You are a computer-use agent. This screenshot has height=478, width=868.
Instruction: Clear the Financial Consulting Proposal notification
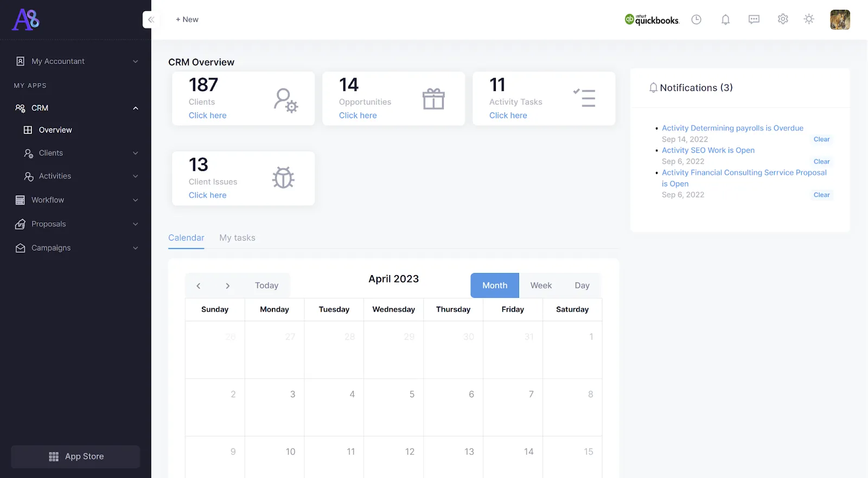click(x=822, y=195)
